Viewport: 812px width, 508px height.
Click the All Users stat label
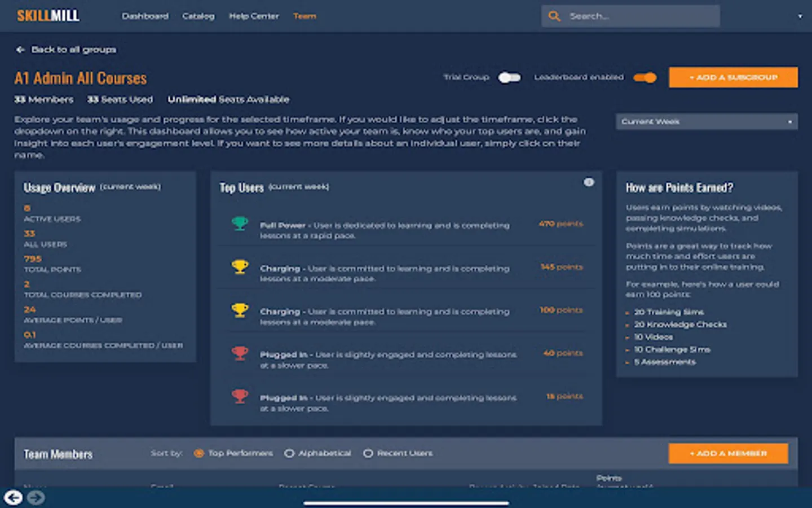pos(46,244)
